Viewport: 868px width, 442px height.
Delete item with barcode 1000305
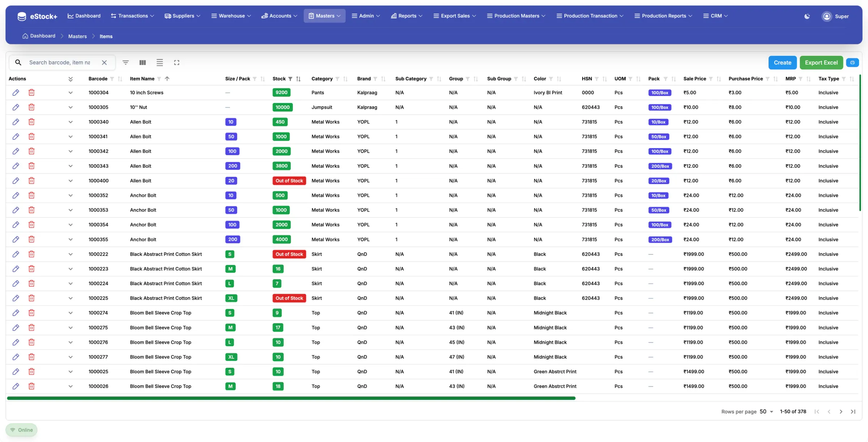click(31, 107)
